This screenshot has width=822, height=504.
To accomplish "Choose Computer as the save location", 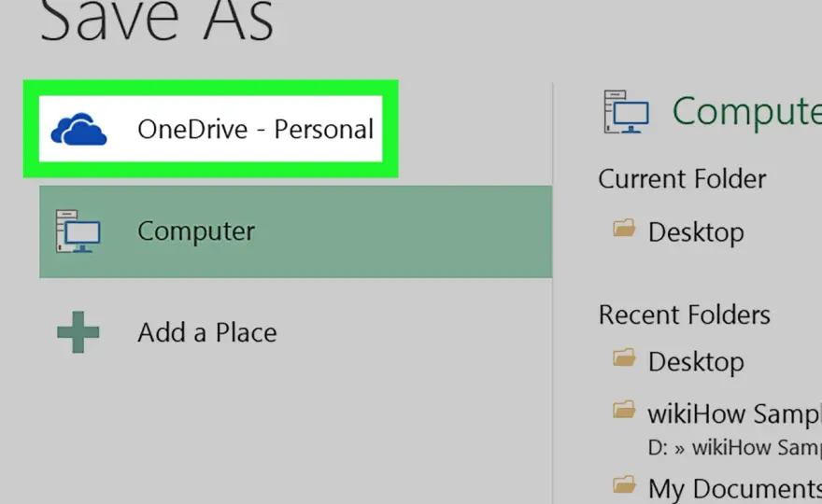I will [296, 231].
